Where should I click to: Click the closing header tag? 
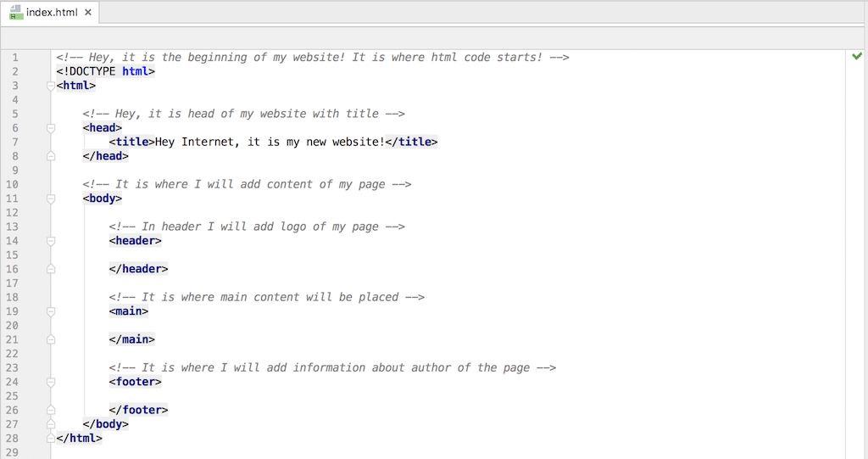pyautogui.click(x=138, y=269)
